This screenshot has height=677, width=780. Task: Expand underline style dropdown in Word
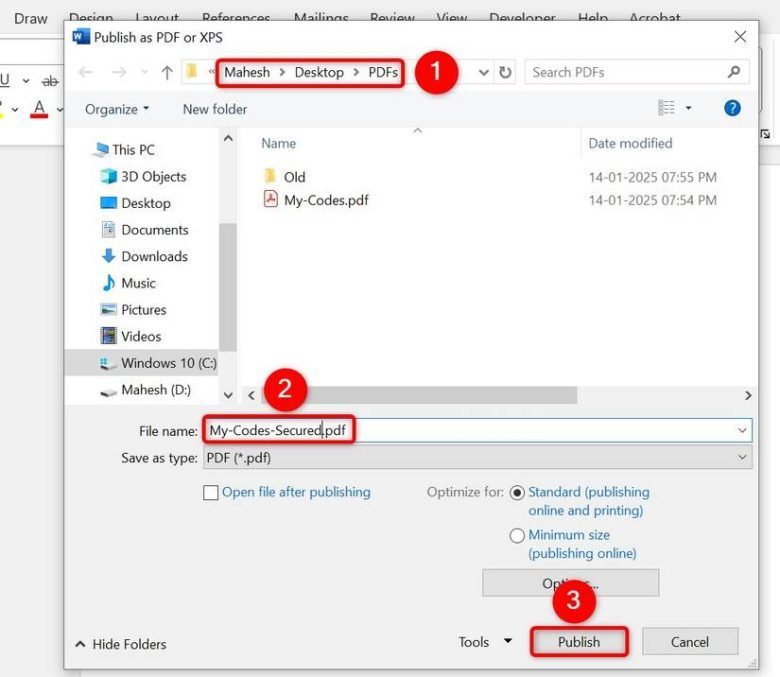26,80
